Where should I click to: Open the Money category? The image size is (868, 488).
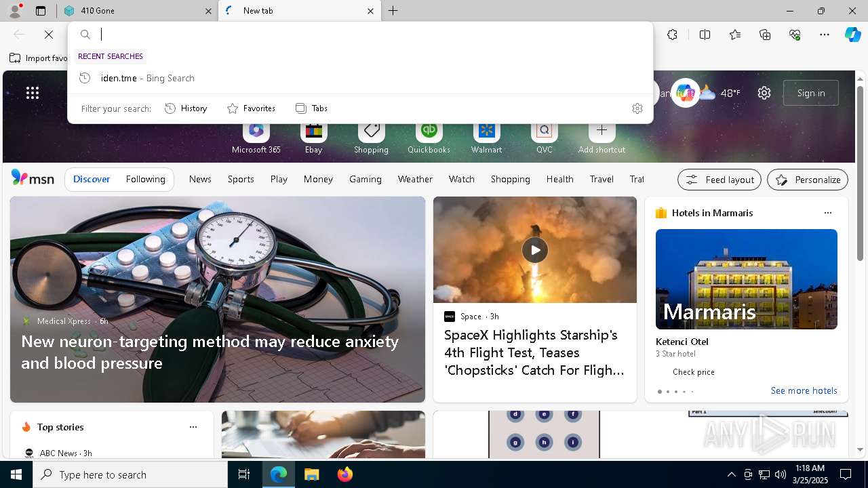[x=318, y=180]
